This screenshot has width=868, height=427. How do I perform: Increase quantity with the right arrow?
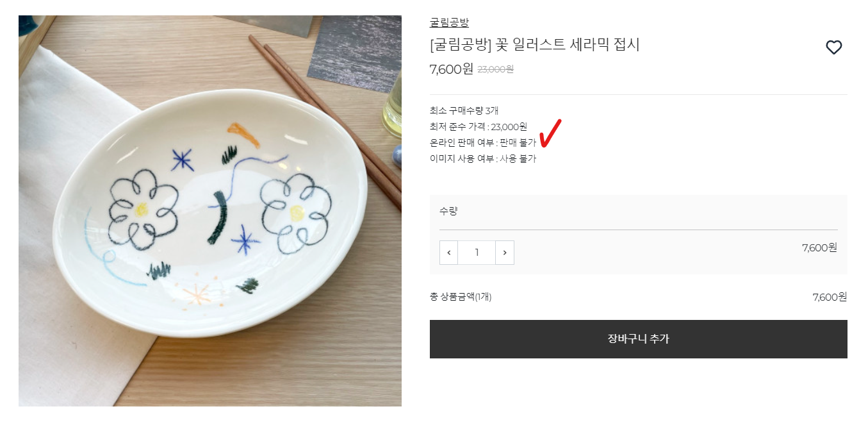click(505, 253)
